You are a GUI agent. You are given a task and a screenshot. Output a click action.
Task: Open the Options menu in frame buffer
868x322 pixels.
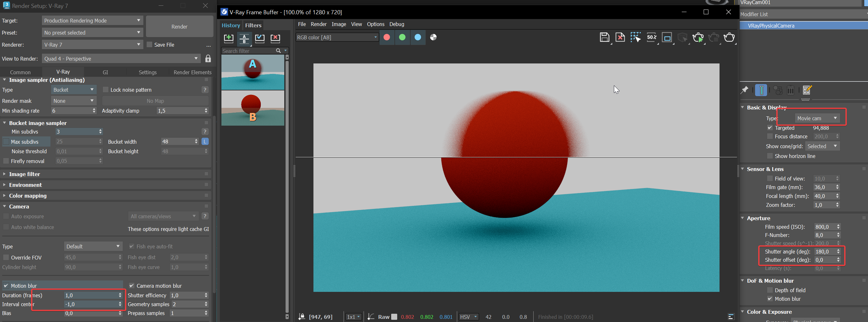(375, 24)
